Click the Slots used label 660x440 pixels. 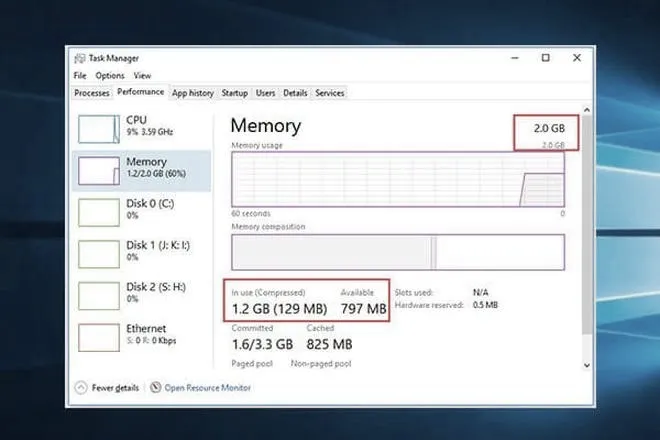click(414, 292)
